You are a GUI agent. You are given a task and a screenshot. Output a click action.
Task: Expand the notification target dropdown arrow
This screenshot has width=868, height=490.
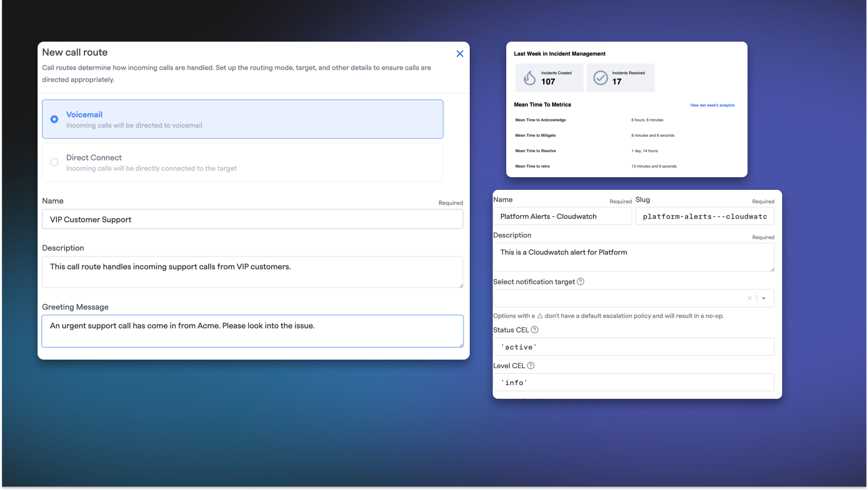tap(764, 298)
